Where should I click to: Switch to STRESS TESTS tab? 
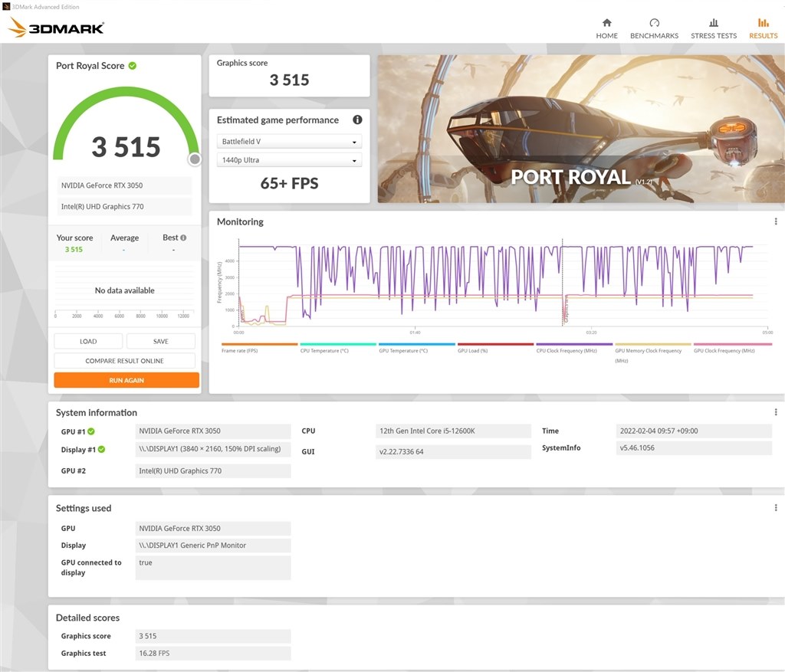click(714, 29)
